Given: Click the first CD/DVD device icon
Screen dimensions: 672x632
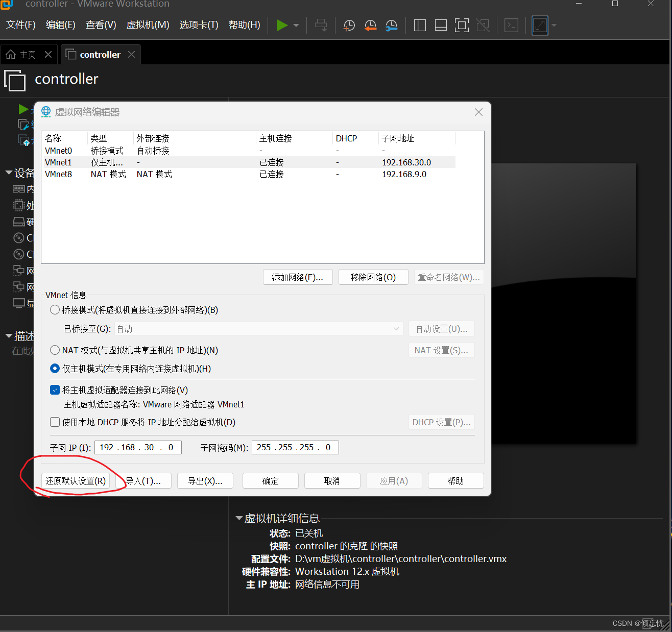Looking at the screenshot, I should (x=18, y=238).
